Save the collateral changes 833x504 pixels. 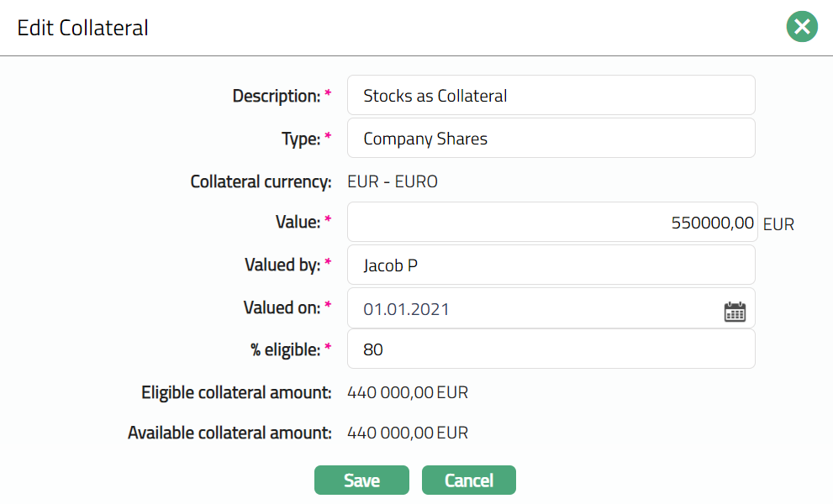pos(361,480)
